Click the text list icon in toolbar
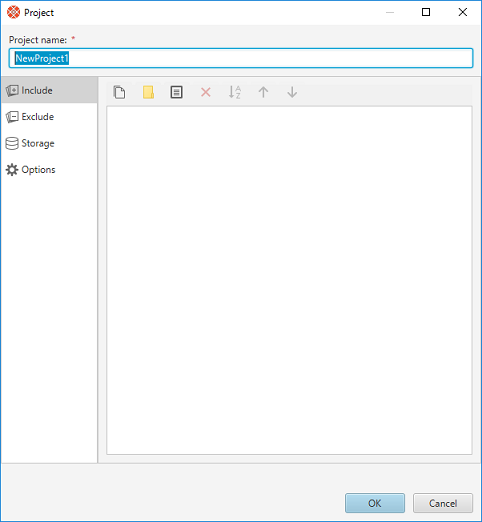 [x=177, y=92]
